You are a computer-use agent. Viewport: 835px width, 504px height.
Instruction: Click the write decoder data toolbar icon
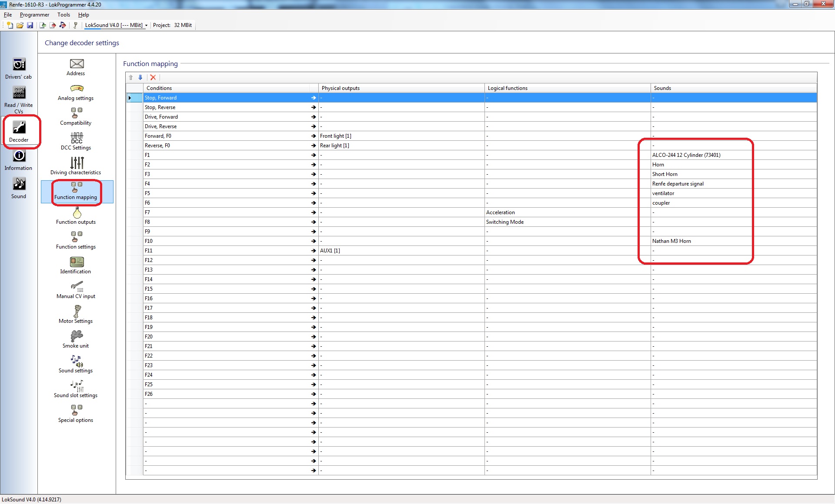pyautogui.click(x=53, y=25)
